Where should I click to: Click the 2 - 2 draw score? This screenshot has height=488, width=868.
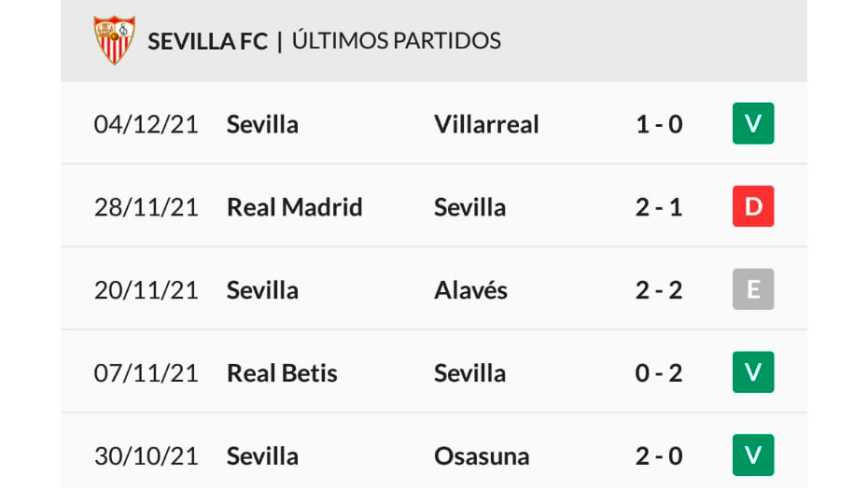(x=659, y=290)
